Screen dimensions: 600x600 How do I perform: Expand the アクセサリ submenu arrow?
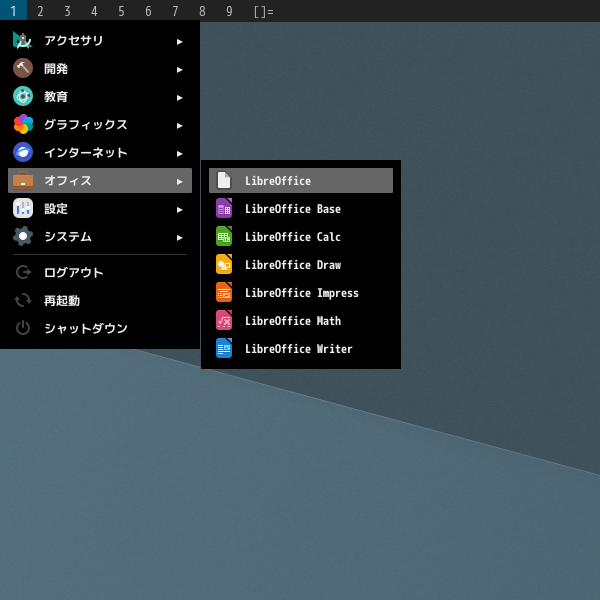pos(179,42)
